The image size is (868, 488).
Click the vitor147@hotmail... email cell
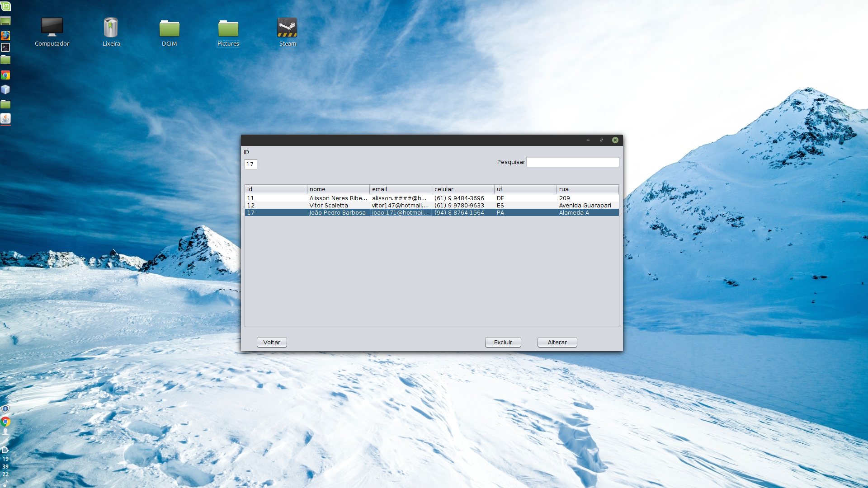(401, 205)
